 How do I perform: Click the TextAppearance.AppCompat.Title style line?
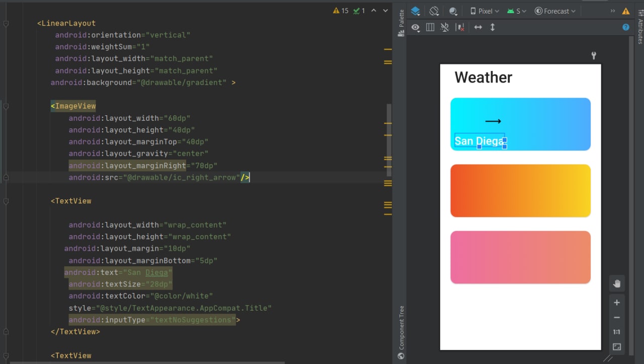tap(170, 308)
